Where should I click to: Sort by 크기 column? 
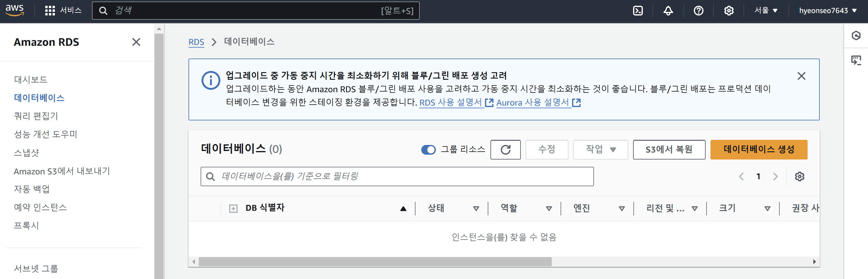click(x=767, y=209)
